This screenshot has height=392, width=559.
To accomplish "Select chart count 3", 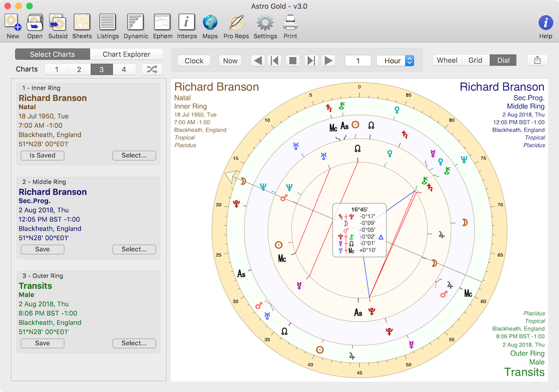I will tap(102, 69).
